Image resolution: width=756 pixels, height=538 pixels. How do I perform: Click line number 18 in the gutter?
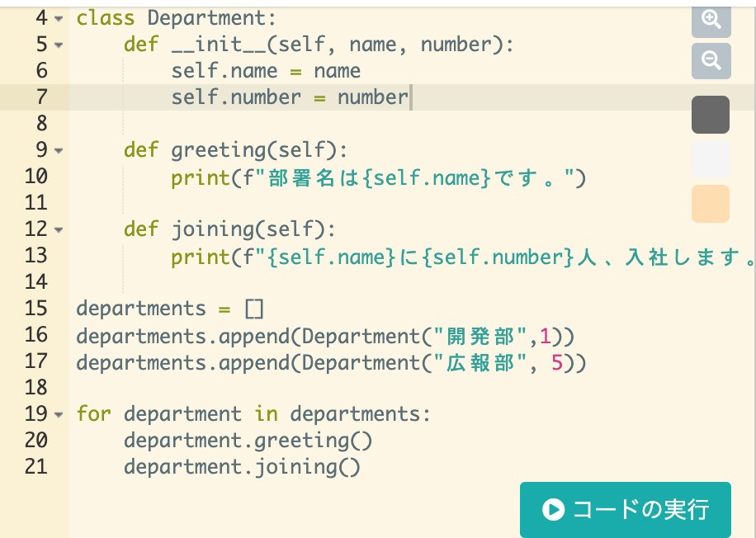[36, 387]
